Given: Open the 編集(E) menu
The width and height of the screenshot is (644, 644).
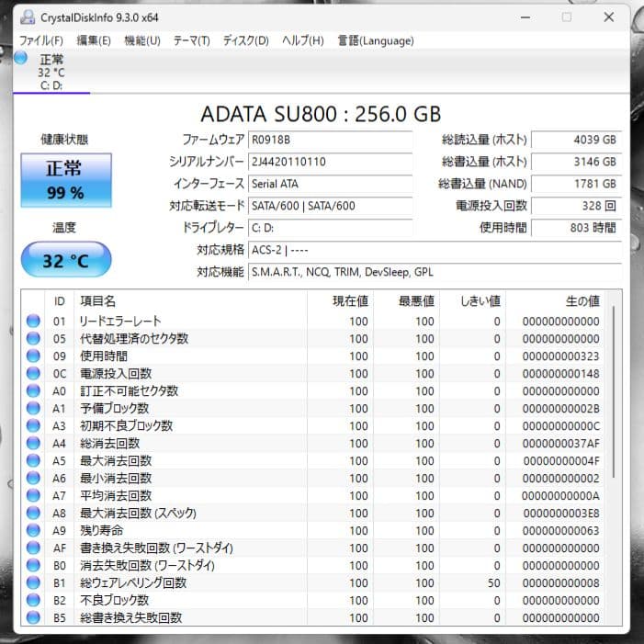Looking at the screenshot, I should (x=94, y=40).
